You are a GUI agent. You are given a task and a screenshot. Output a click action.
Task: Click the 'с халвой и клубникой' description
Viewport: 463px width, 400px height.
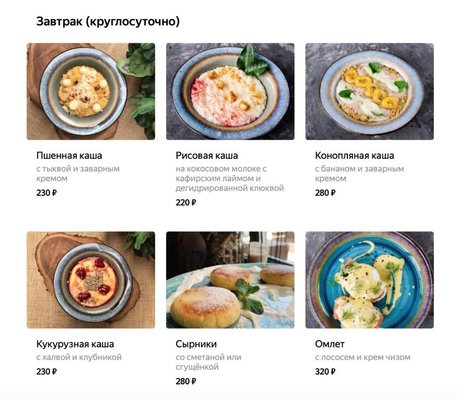[x=79, y=357]
